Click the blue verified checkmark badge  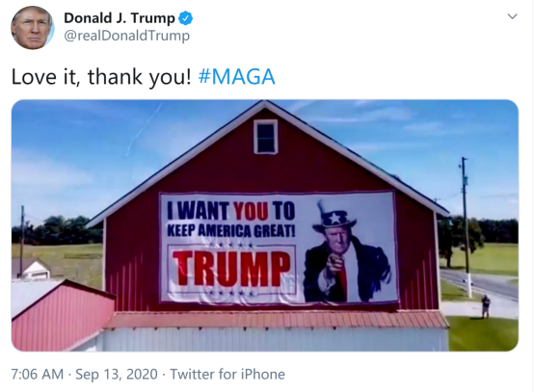[186, 18]
